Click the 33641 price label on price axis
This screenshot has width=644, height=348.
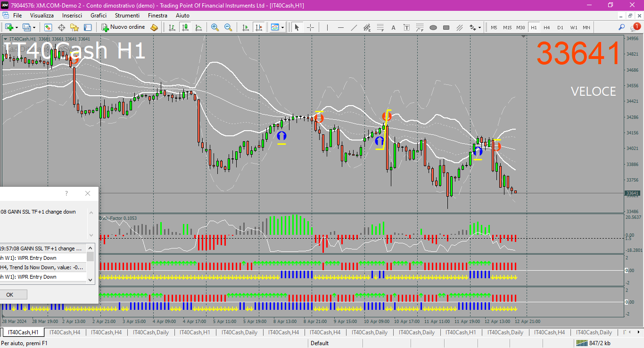click(632, 193)
